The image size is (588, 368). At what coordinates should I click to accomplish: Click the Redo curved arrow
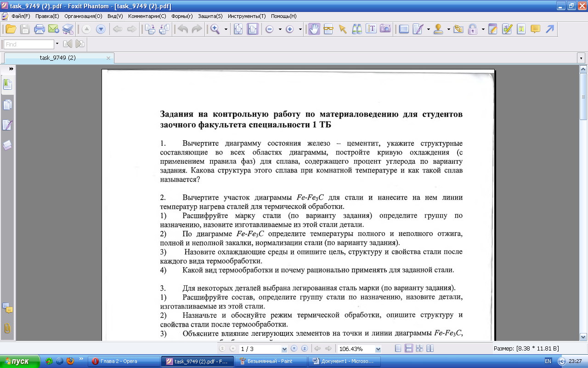(x=197, y=29)
